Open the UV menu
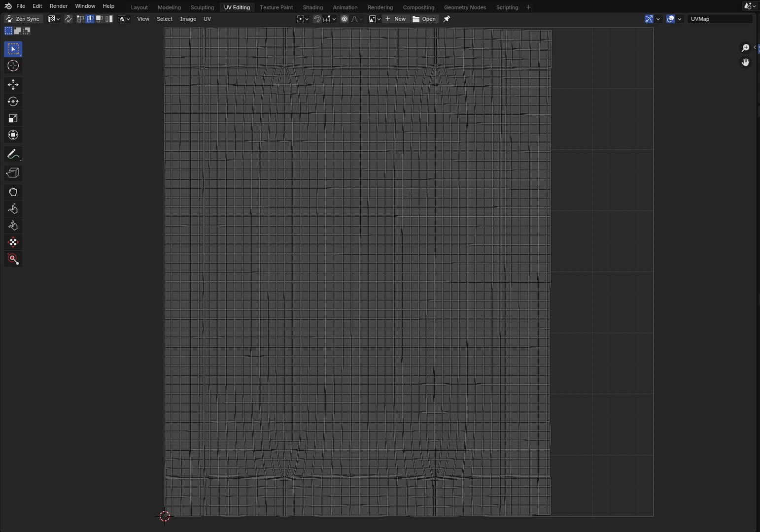This screenshot has height=532, width=760. 207,19
